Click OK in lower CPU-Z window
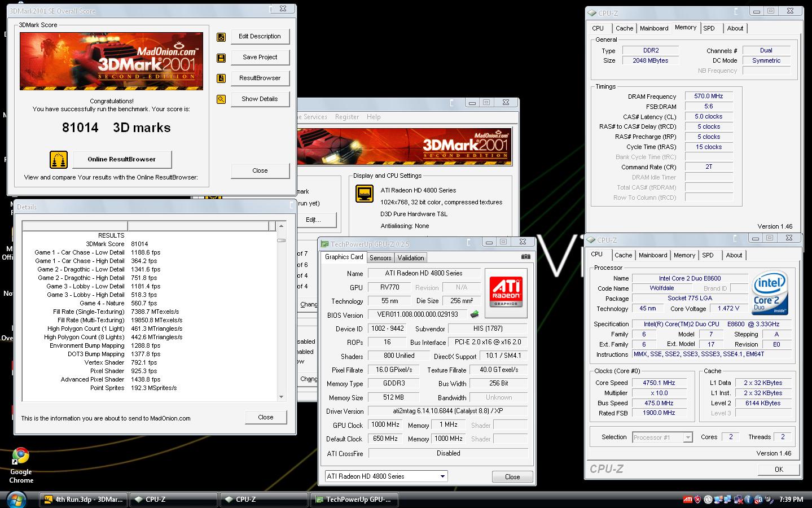This screenshot has width=812, height=508. coord(779,469)
